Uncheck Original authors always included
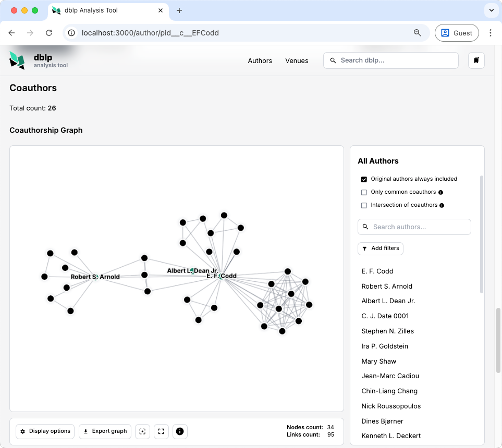502x448 pixels. tap(364, 179)
